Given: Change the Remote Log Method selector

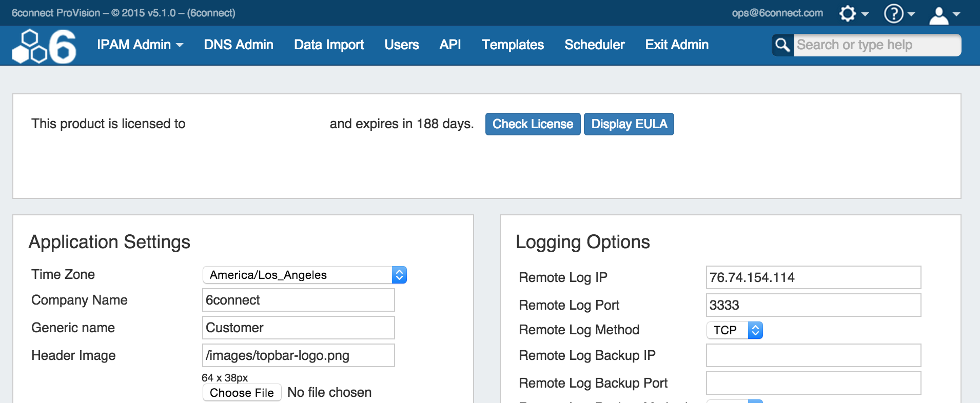Looking at the screenshot, I should tap(734, 330).
